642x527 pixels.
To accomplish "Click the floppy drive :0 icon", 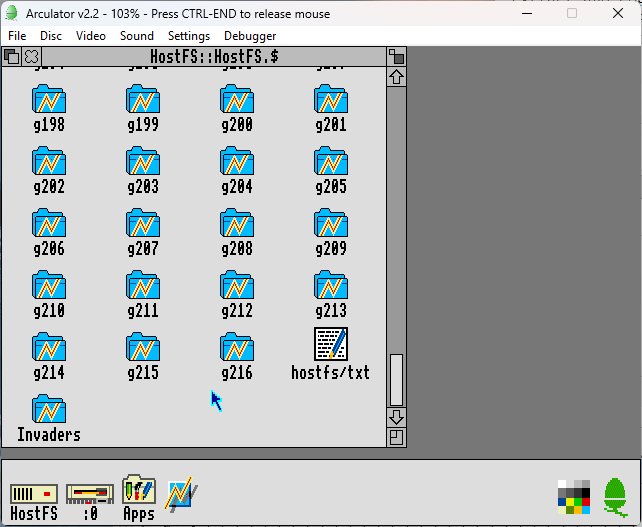I will tap(90, 494).
